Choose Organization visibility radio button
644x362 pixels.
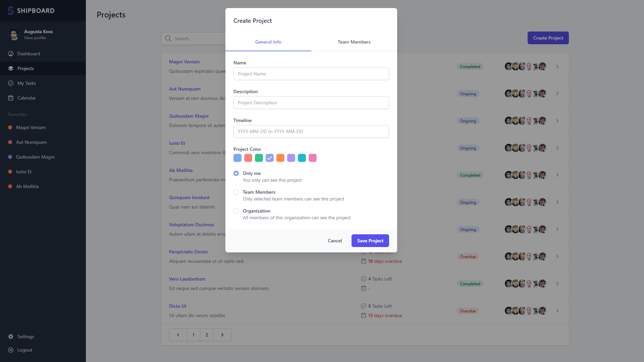tap(236, 211)
